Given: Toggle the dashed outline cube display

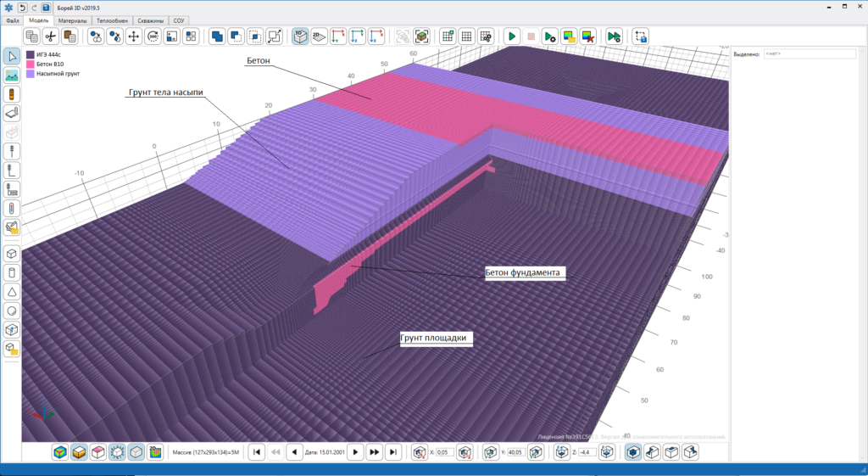Looking at the screenshot, I should coord(117,452).
